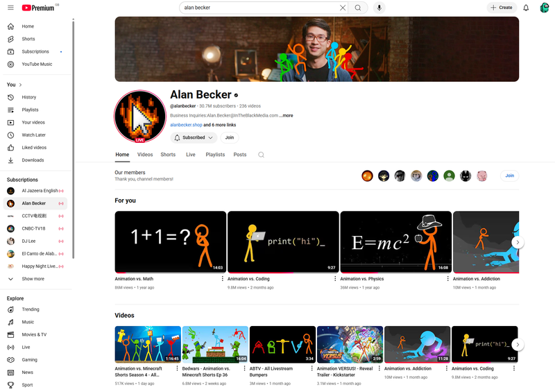Open Sport in Explore
The height and width of the screenshot is (392, 555).
pyautogui.click(x=35, y=385)
